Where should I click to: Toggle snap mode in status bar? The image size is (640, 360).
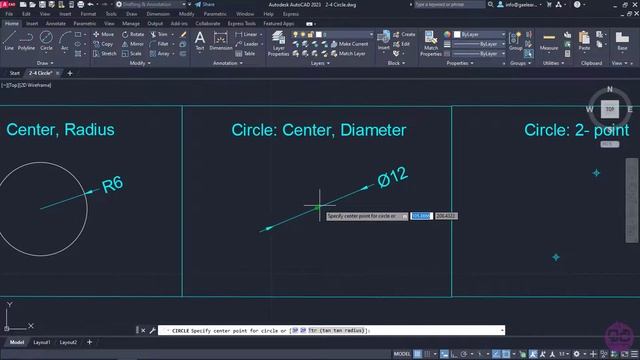click(427, 354)
